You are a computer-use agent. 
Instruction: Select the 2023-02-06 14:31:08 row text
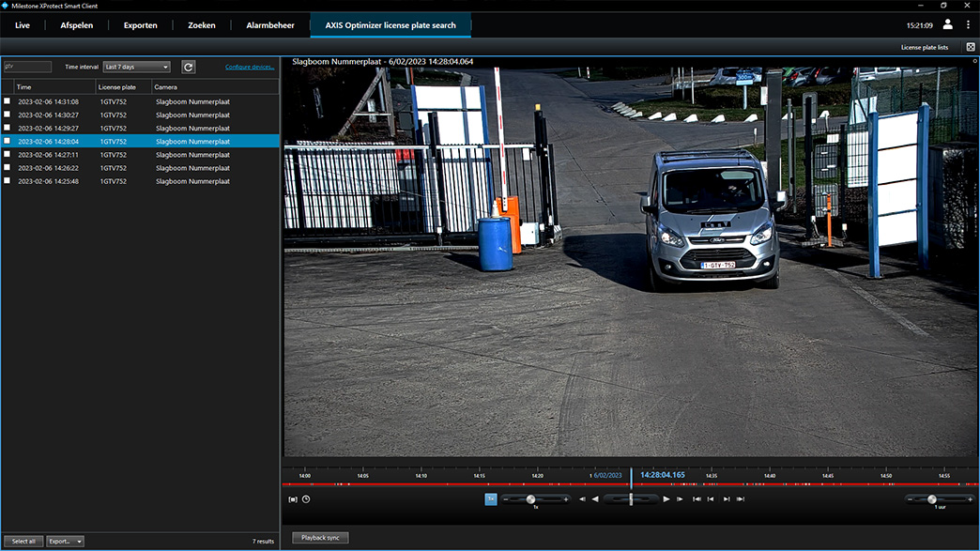[x=48, y=101]
